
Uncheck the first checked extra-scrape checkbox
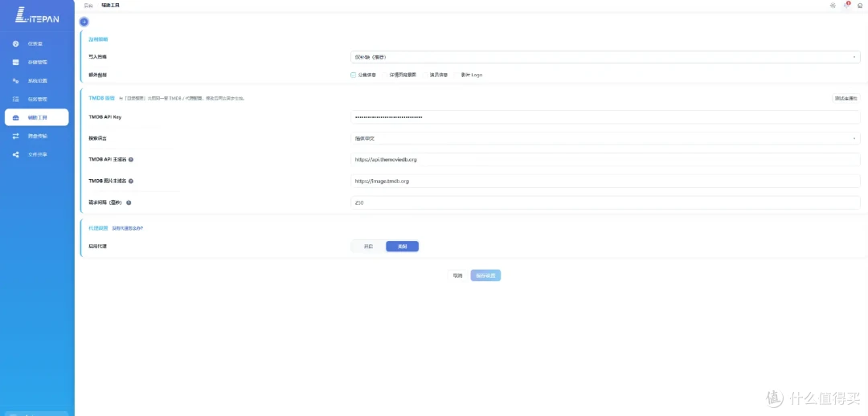(353, 75)
